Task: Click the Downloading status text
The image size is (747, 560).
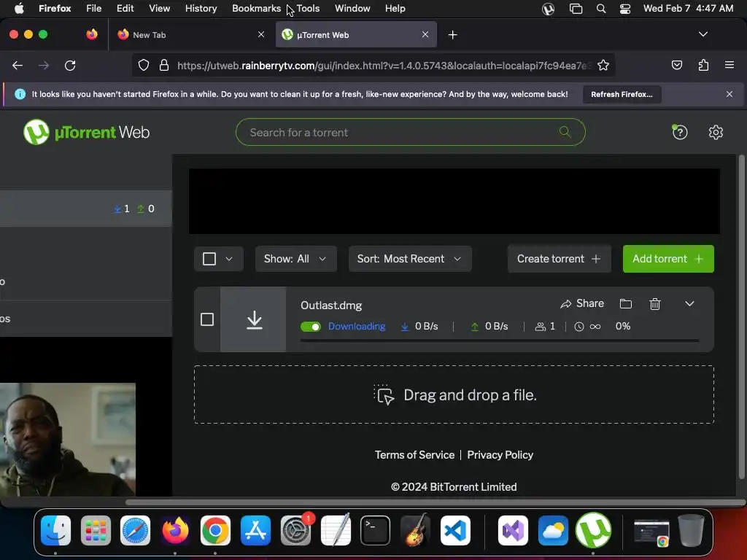Action: pos(357,326)
